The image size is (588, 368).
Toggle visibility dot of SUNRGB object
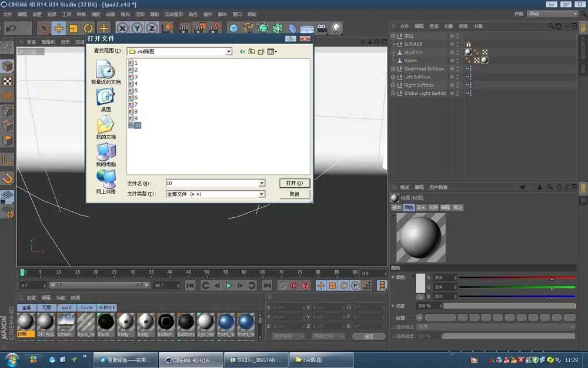coord(457,42)
